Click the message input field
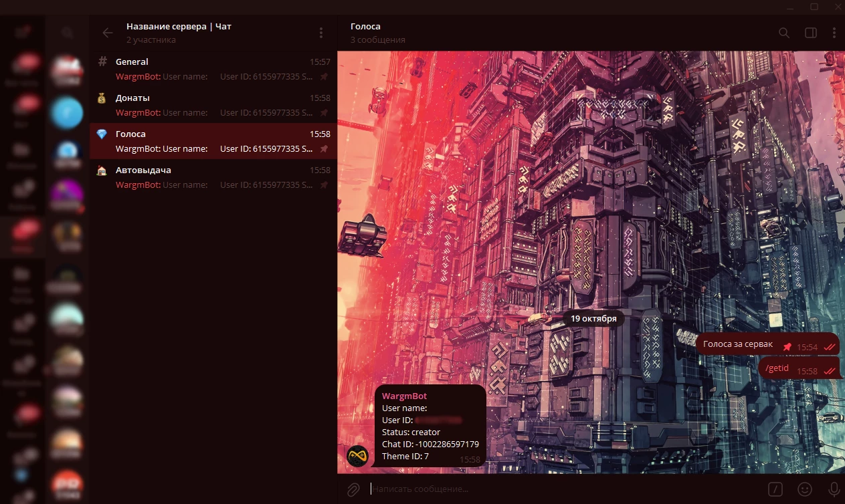This screenshot has height=504, width=845. click(x=562, y=489)
